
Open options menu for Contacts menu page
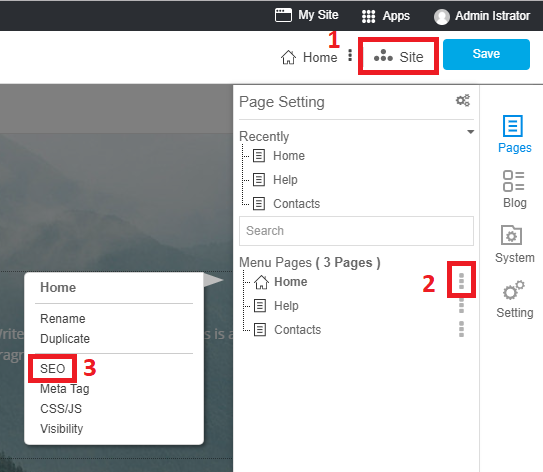click(x=461, y=329)
